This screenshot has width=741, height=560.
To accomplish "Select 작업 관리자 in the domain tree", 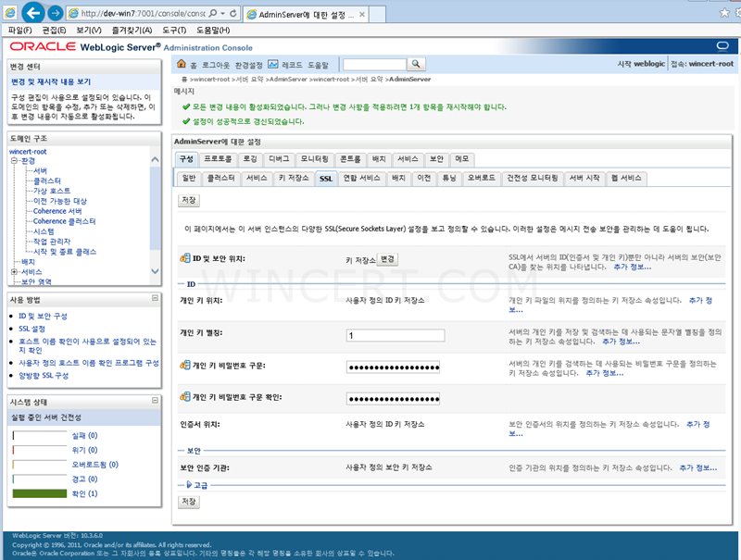I will [52, 242].
